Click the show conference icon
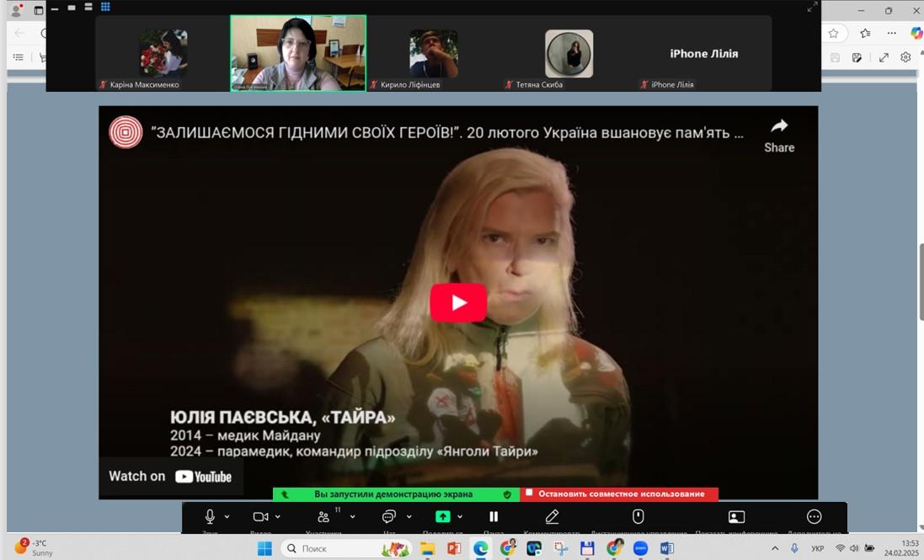The width and height of the screenshot is (924, 560). tap(736, 516)
